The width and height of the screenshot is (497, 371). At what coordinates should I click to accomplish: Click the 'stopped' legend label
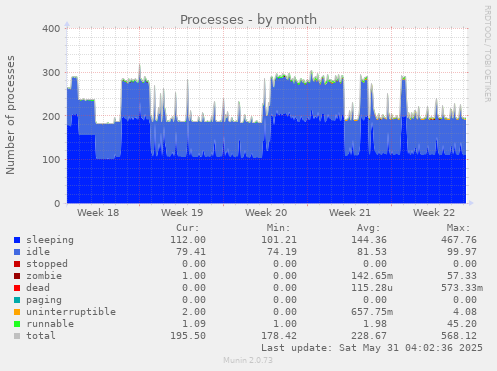[47, 264]
